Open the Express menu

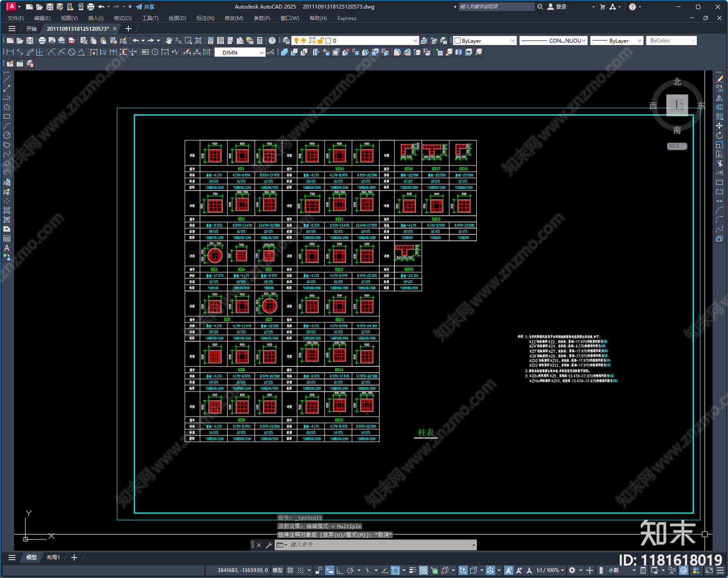pos(347,18)
